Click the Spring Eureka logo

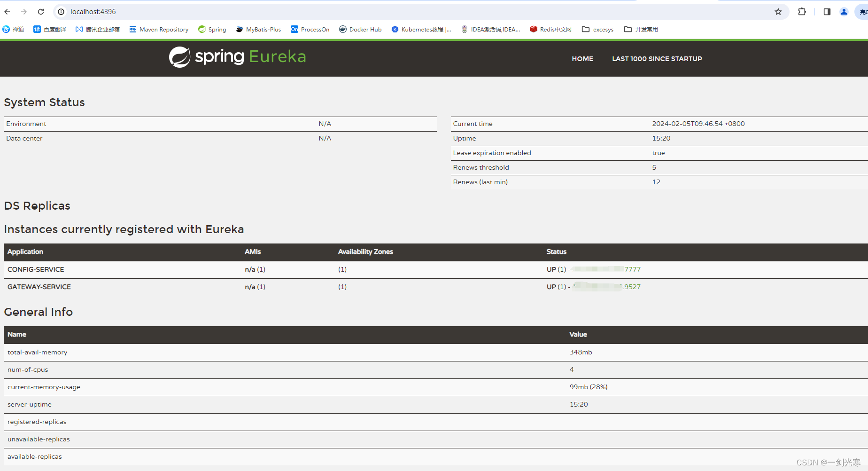237,57
